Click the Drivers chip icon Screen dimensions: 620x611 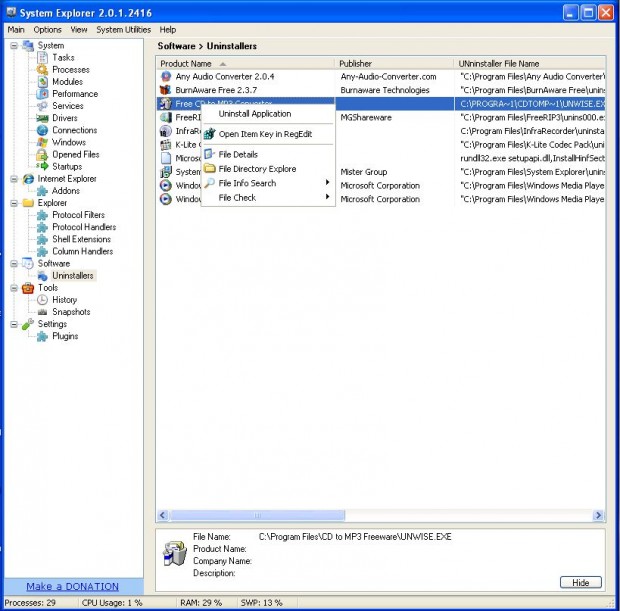tap(42, 118)
